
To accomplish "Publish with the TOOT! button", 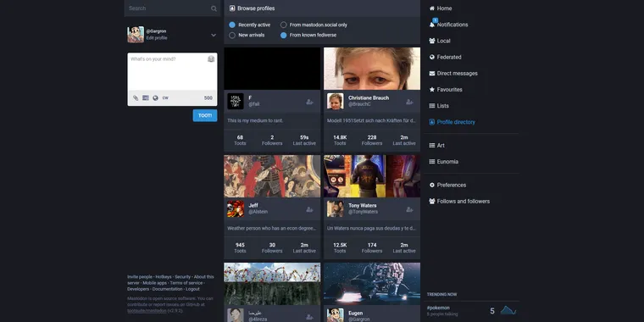I will point(205,115).
